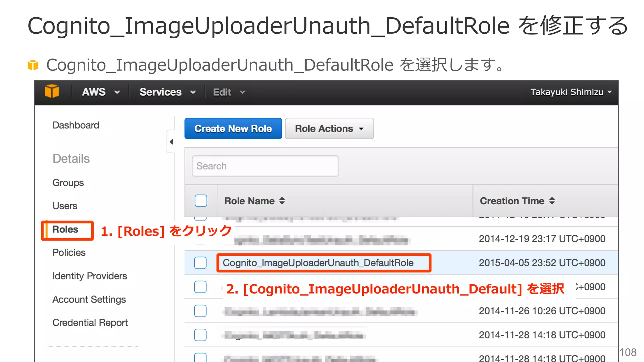This screenshot has height=362, width=644.
Task: Open the Edit dropdown menu
Action: 229,92
